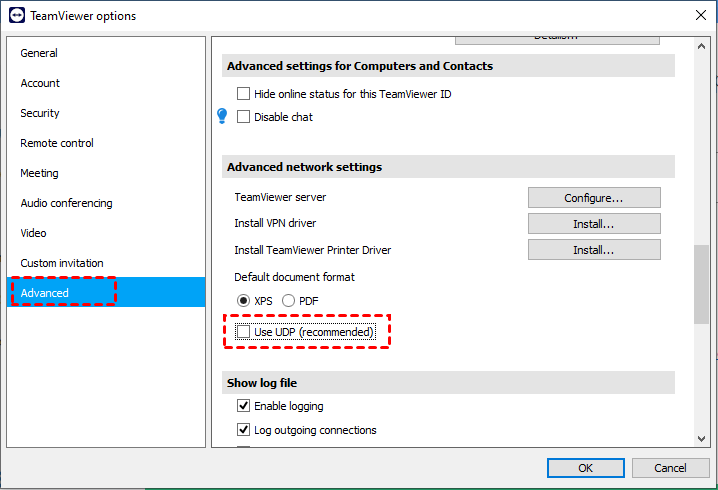The width and height of the screenshot is (718, 490).
Task: Click the TeamViewer logo icon in title bar
Action: click(18, 15)
